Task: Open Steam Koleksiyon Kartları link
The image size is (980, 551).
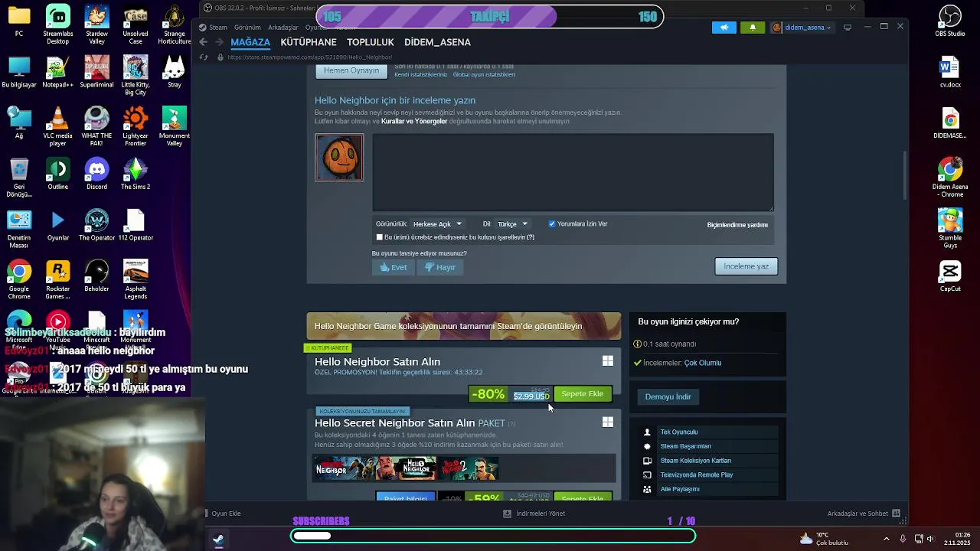Action: pyautogui.click(x=695, y=461)
